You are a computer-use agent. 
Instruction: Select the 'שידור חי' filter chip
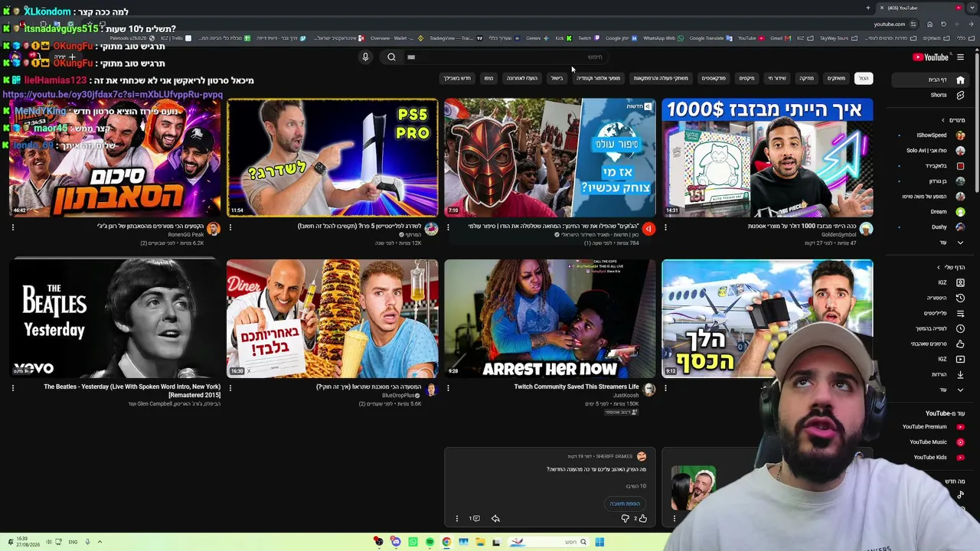click(777, 78)
